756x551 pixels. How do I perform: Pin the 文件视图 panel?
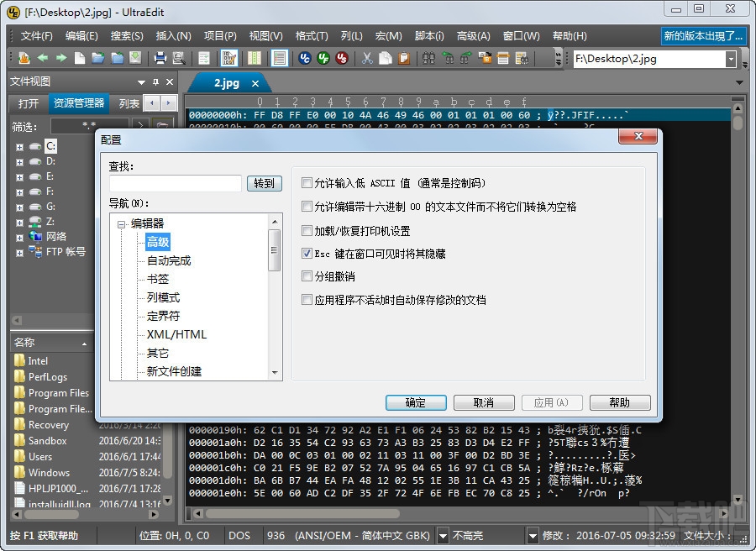(155, 82)
